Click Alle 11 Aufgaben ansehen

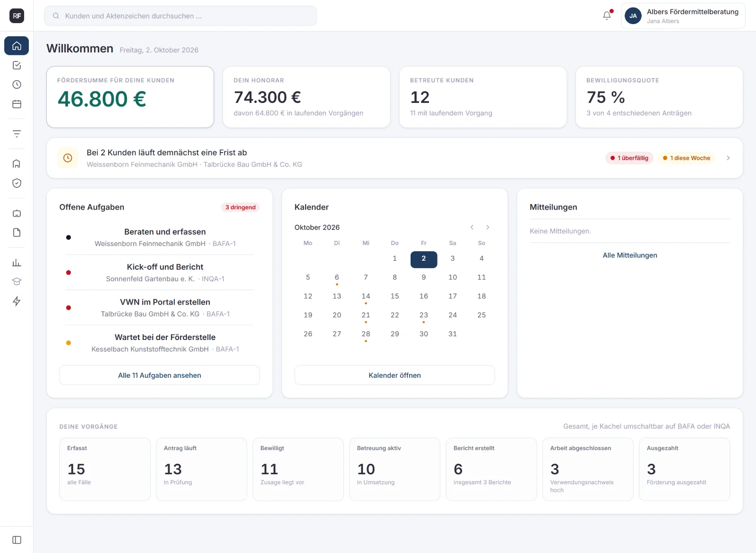pos(160,375)
